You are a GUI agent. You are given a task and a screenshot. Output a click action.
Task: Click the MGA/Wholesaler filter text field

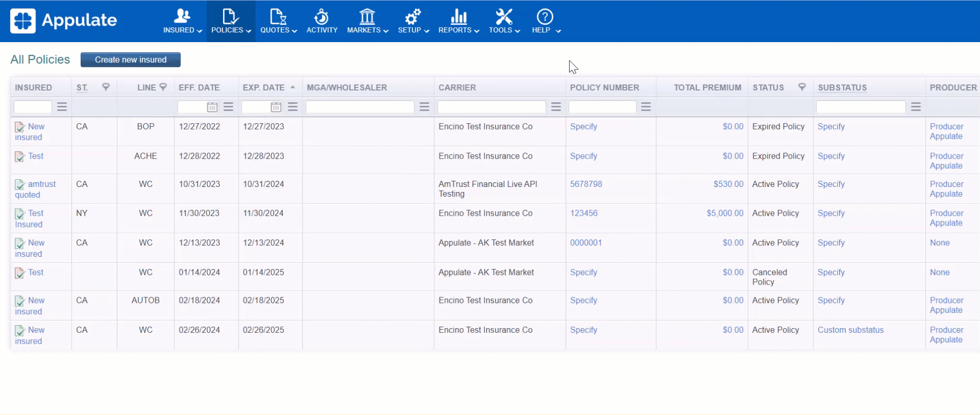pos(360,107)
